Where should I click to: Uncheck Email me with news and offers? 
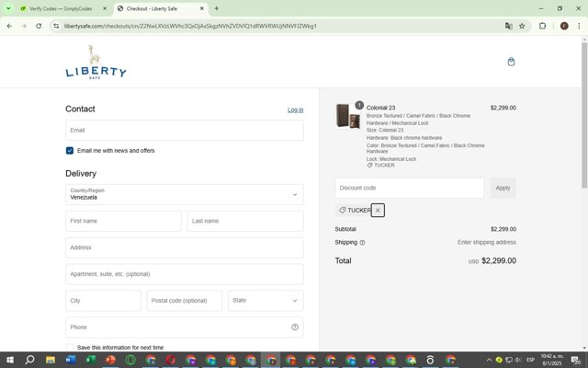coord(70,151)
